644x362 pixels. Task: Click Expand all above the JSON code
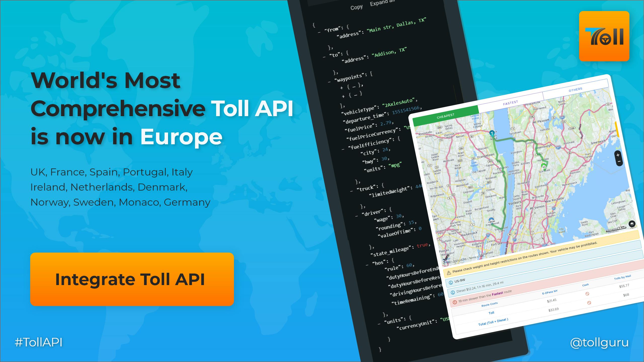(x=382, y=3)
